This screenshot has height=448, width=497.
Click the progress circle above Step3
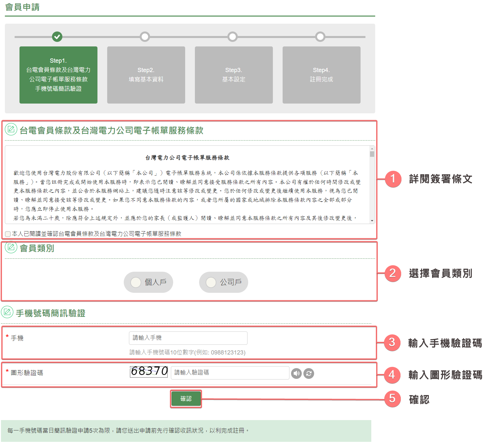pyautogui.click(x=233, y=37)
